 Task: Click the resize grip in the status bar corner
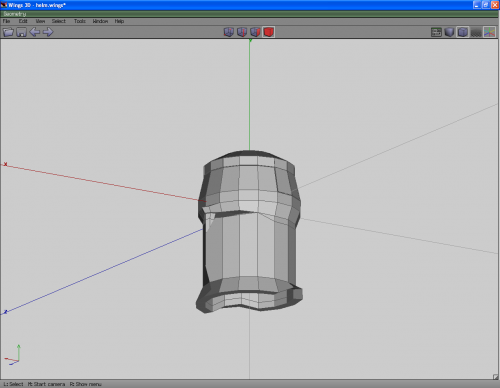pos(495,377)
